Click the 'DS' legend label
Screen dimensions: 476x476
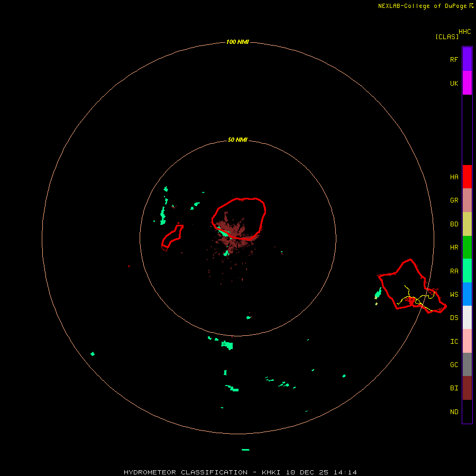click(x=454, y=318)
